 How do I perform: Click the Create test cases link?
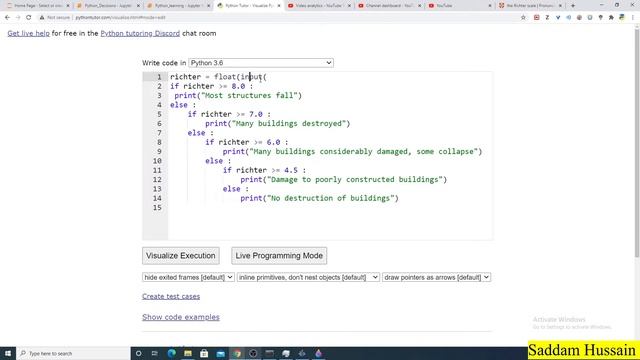click(x=171, y=296)
